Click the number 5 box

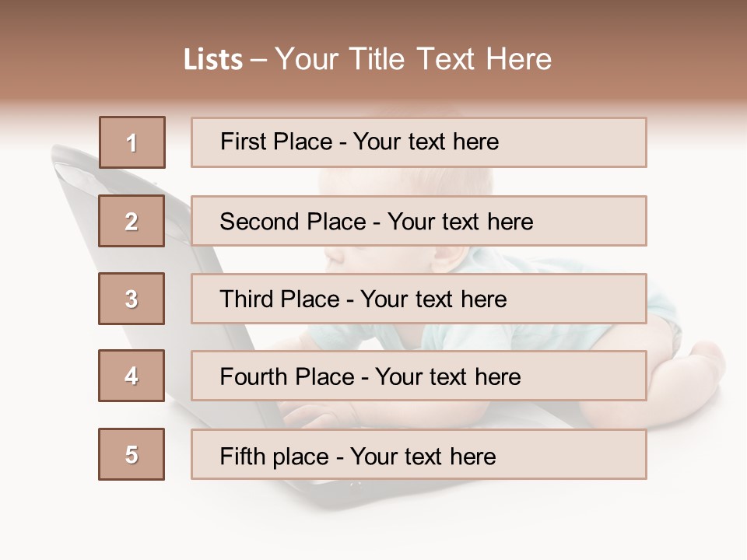(x=132, y=454)
